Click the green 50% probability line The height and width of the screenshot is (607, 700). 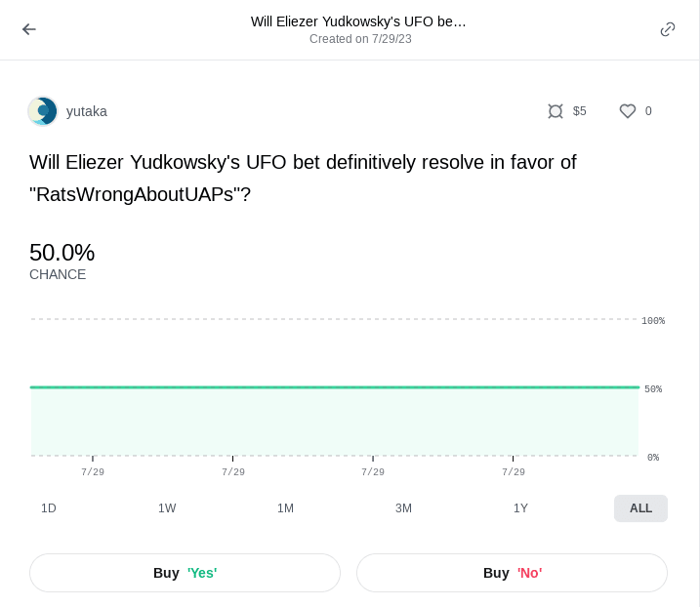[x=334, y=387]
